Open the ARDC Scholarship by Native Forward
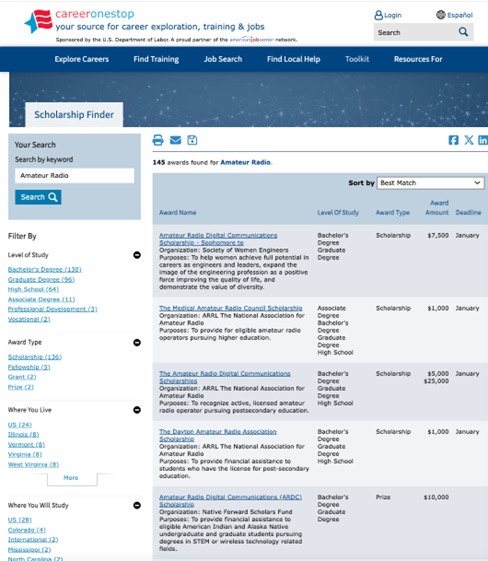 [230, 501]
